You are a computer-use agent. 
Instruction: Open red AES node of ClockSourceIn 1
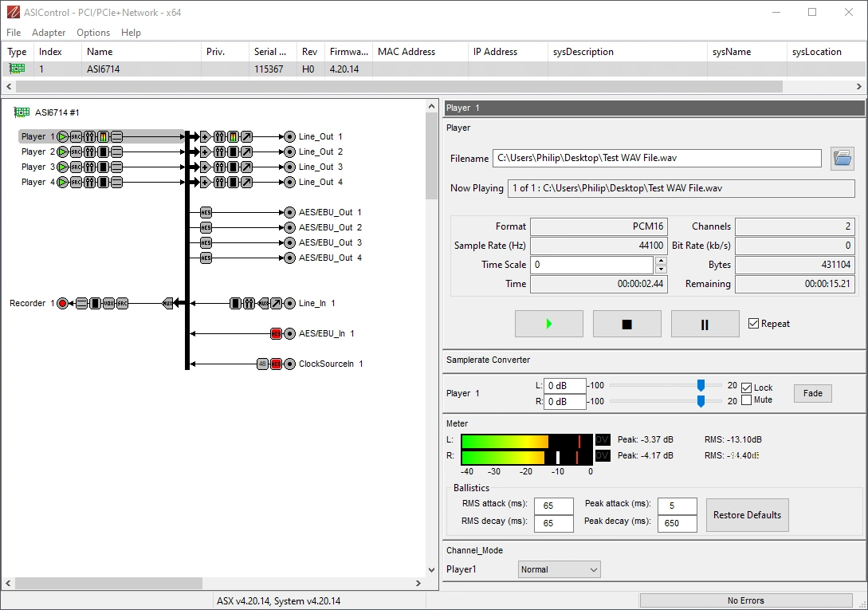click(277, 364)
